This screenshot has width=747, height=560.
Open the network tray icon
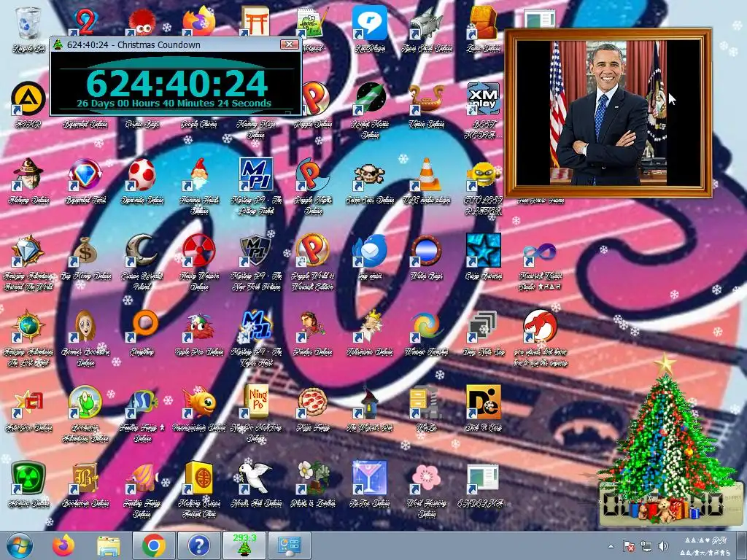[x=646, y=546]
